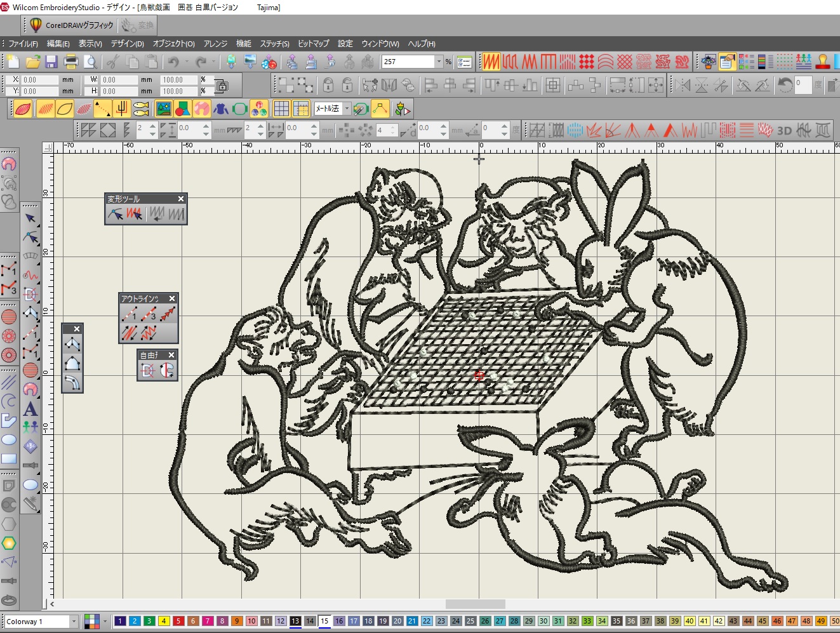Select the blue ellipse tool in left toolbox
Screen dimensions: 840x633
pos(9,439)
